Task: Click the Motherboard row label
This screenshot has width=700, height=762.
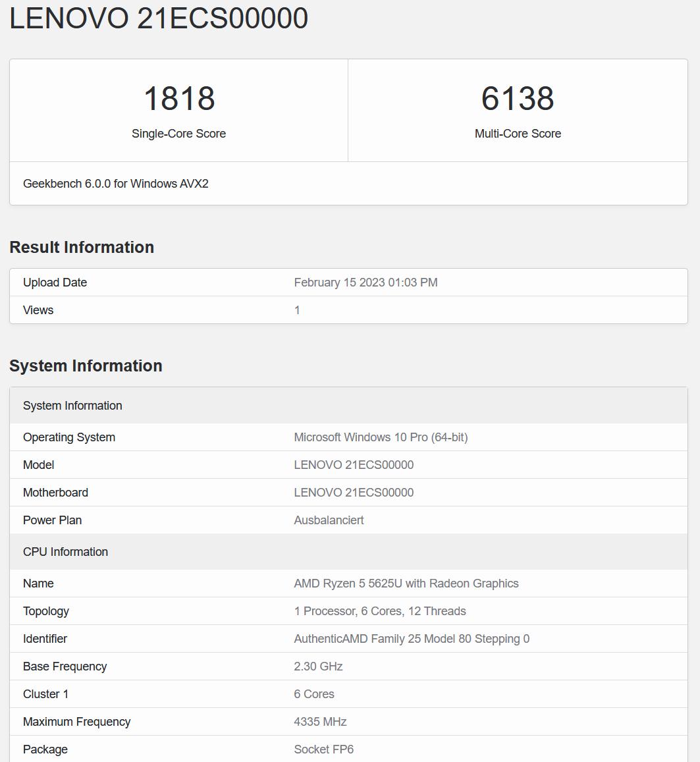Action: point(55,493)
